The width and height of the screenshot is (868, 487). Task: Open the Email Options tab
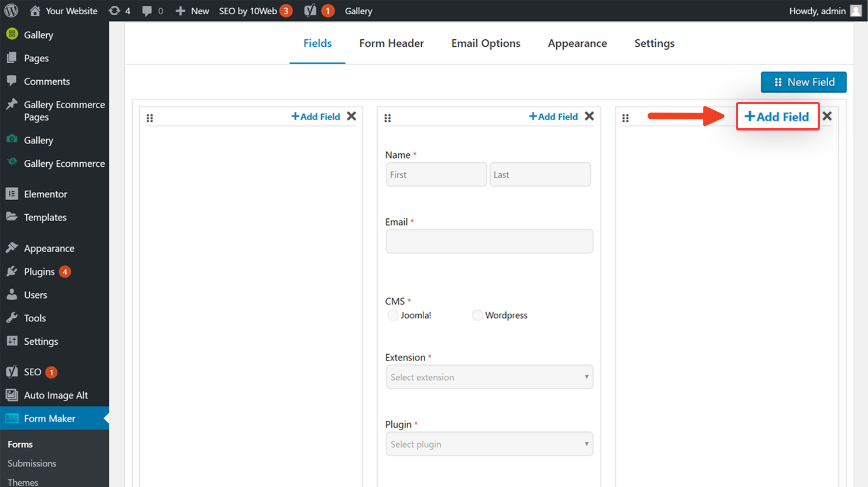pos(485,43)
